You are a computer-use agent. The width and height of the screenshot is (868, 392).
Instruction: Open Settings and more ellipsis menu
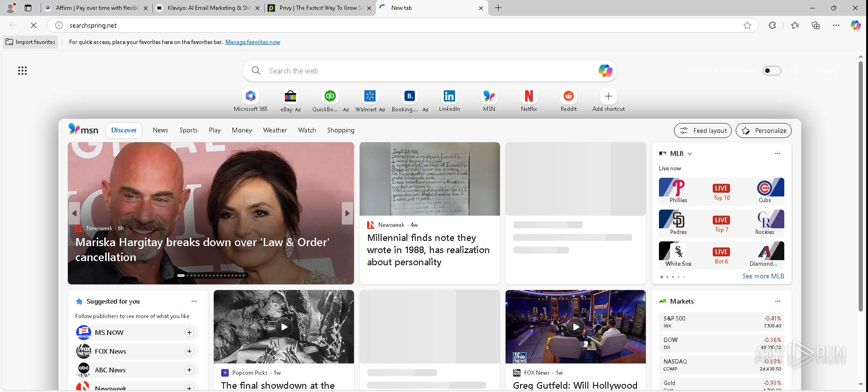[x=836, y=25]
